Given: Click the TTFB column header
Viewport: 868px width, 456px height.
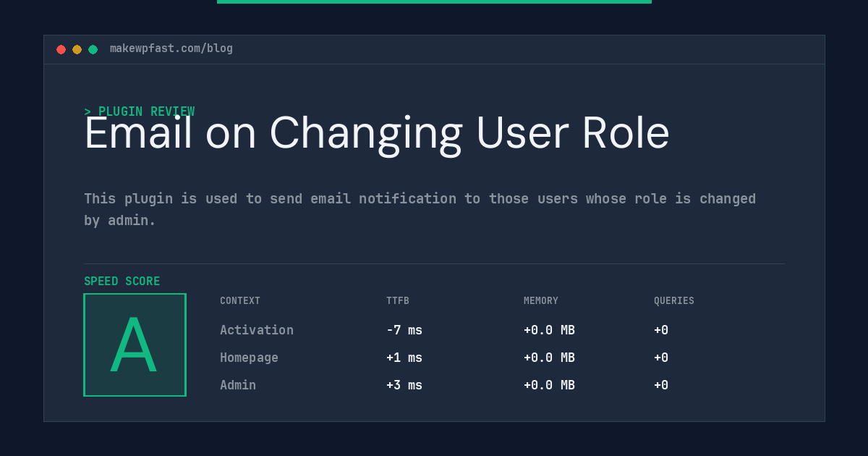Looking at the screenshot, I should coord(398,301).
